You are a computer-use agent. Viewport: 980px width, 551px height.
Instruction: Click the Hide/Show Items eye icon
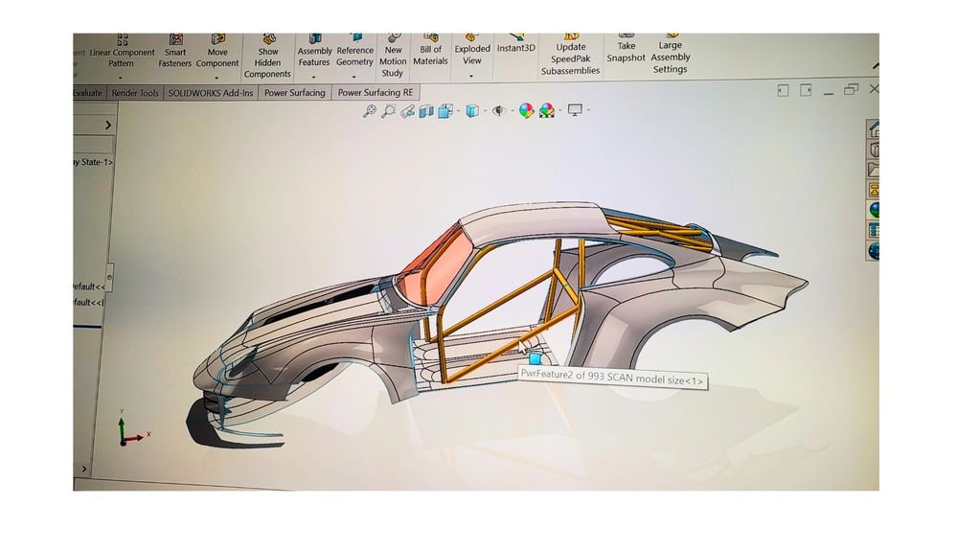tap(499, 111)
